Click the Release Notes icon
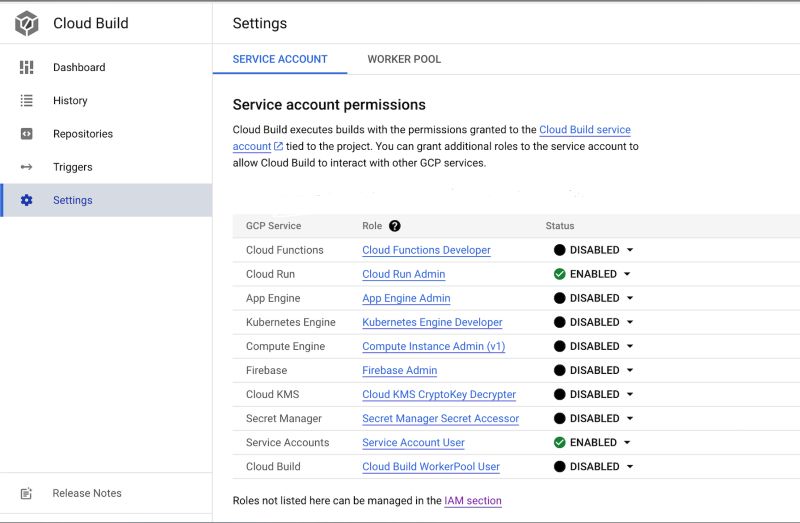800x523 pixels. (x=27, y=493)
